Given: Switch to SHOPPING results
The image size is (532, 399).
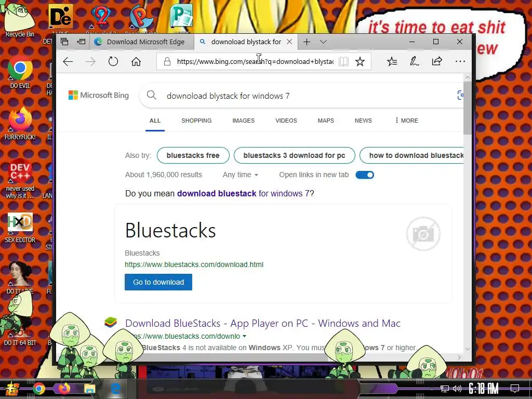Looking at the screenshot, I should tap(196, 121).
